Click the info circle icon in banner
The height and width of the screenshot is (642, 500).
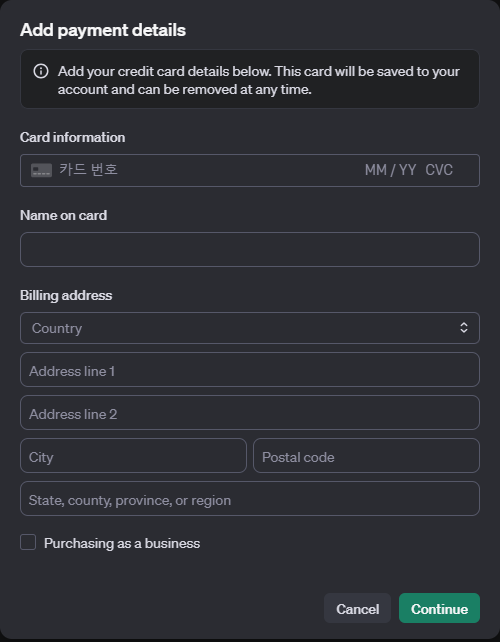tap(41, 71)
